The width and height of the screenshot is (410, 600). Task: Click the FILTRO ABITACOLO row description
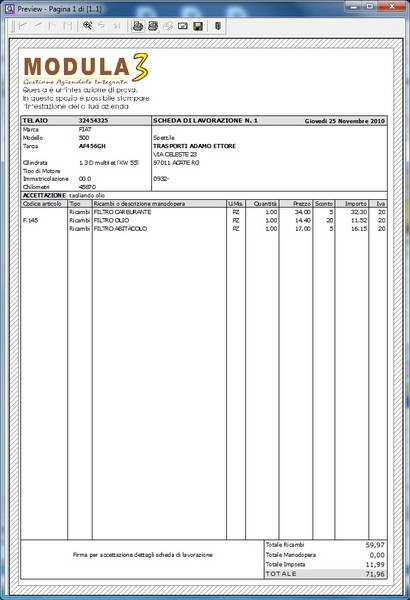pyautogui.click(x=120, y=229)
